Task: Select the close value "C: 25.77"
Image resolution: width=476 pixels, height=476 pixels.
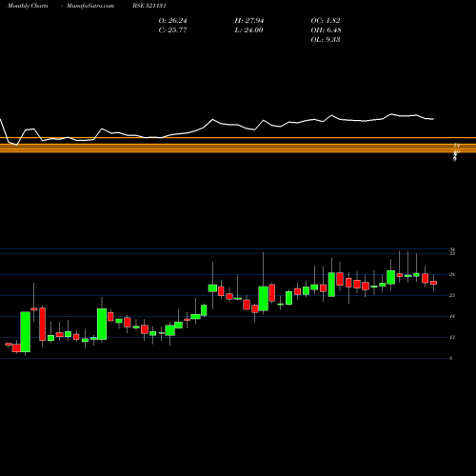Action: pyautogui.click(x=172, y=30)
